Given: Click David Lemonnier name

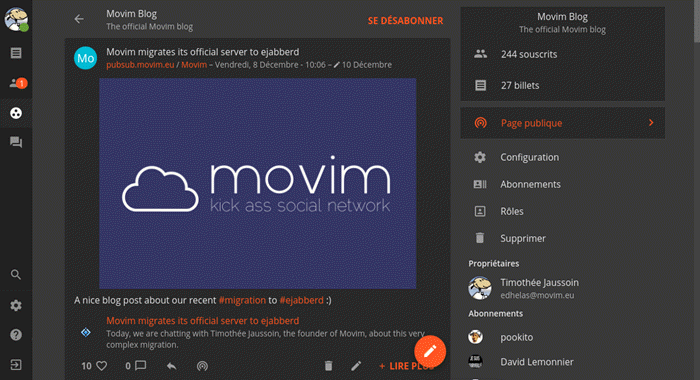Looking at the screenshot, I should coord(537,362).
